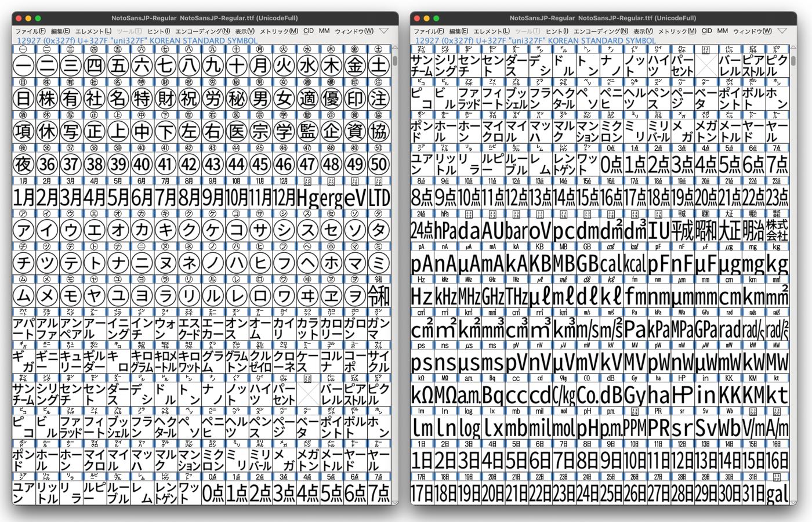Open ファイル menu in left window

(x=30, y=31)
